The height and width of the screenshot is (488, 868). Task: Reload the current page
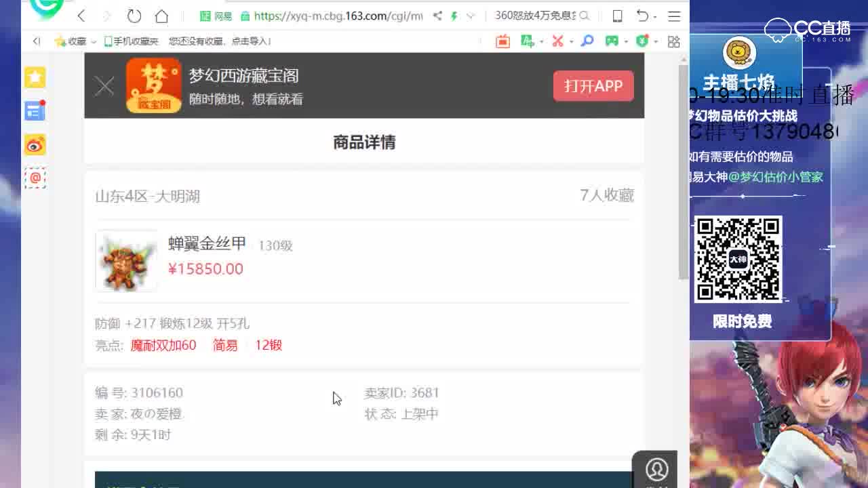click(134, 16)
